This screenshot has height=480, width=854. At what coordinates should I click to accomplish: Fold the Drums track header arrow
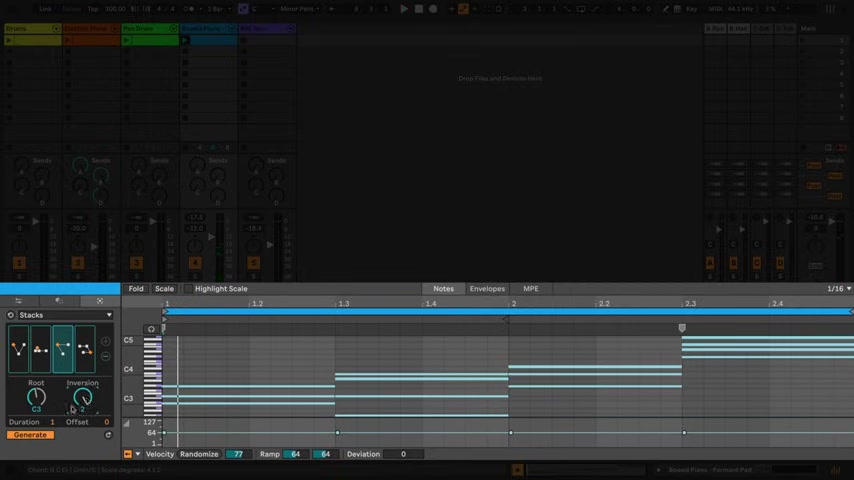point(56,28)
